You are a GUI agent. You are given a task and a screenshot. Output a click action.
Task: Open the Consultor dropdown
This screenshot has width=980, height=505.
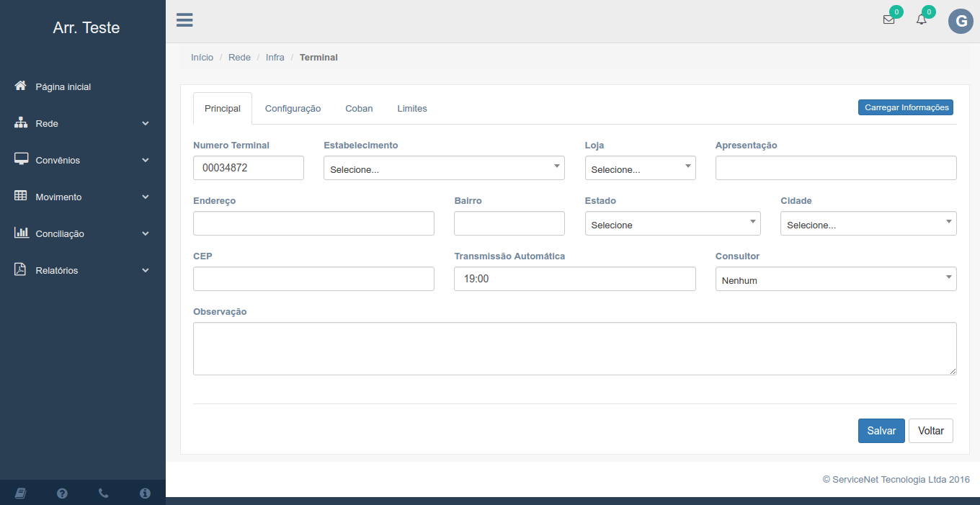click(835, 280)
